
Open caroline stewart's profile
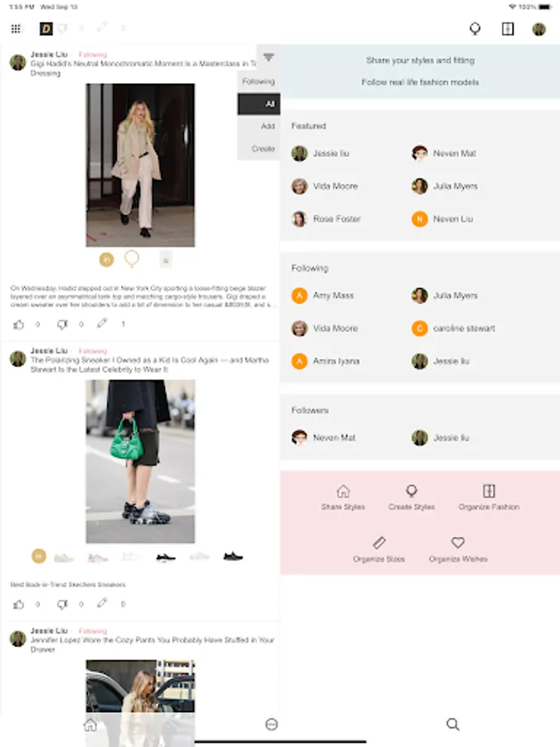(x=453, y=328)
